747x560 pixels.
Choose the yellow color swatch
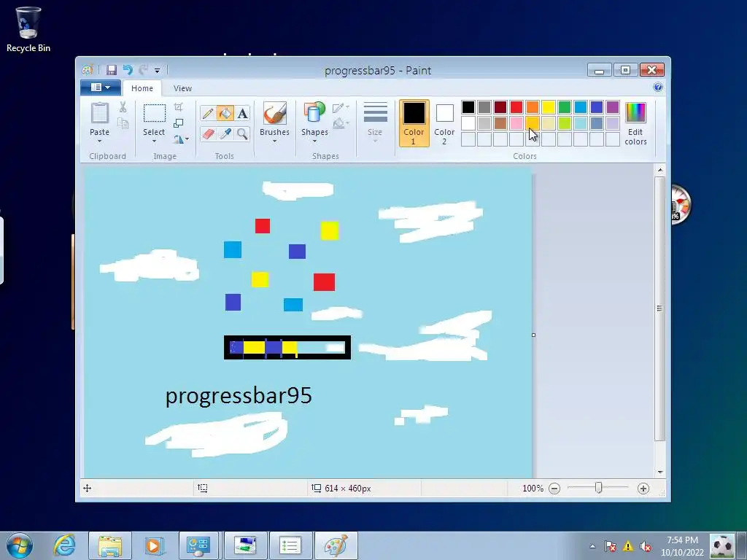tap(549, 107)
